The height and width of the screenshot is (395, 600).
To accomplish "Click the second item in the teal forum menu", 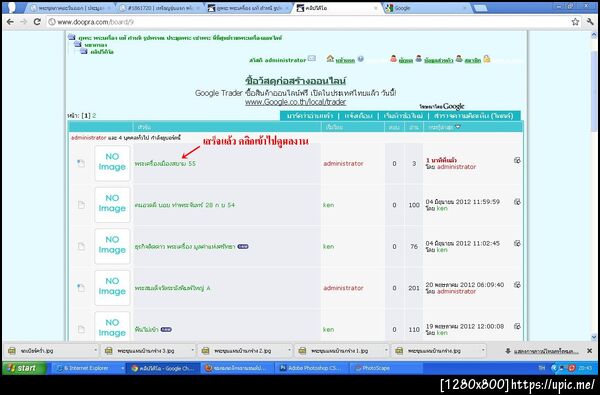I will point(358,116).
